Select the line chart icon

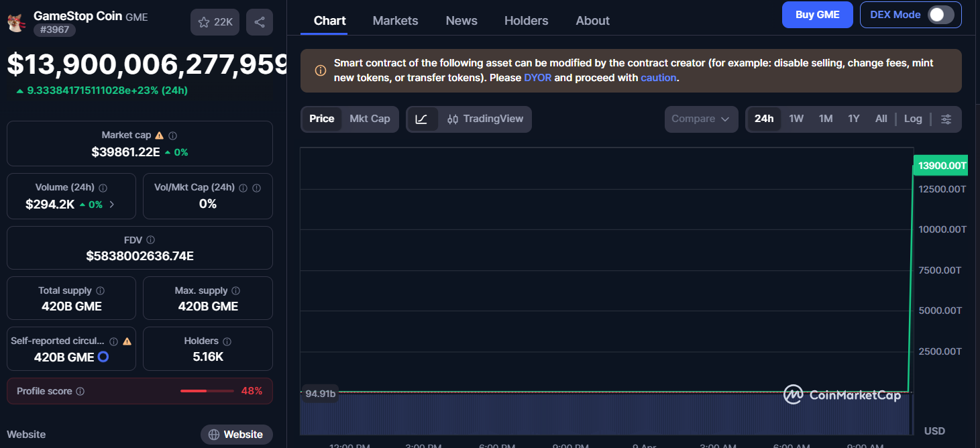(422, 119)
